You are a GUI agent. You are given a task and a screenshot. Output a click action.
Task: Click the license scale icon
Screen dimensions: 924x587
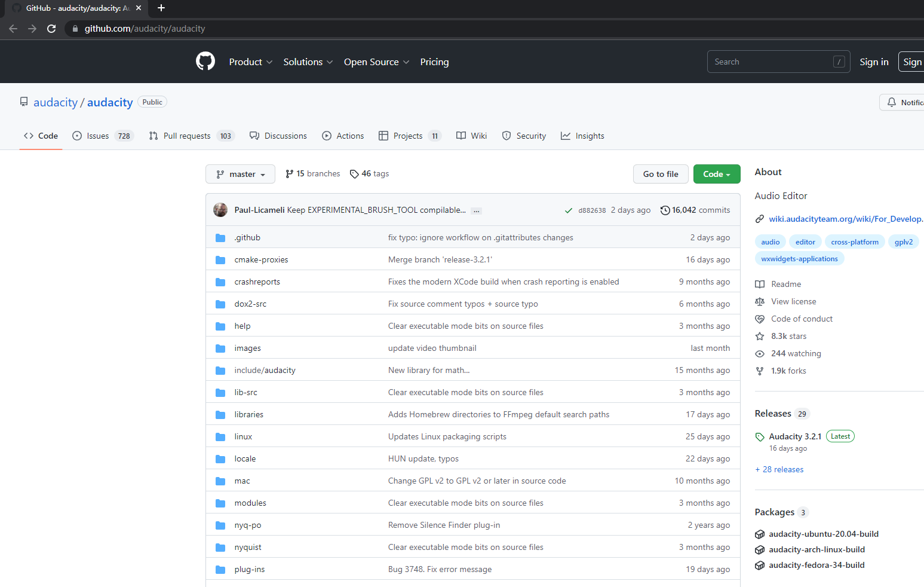(760, 301)
